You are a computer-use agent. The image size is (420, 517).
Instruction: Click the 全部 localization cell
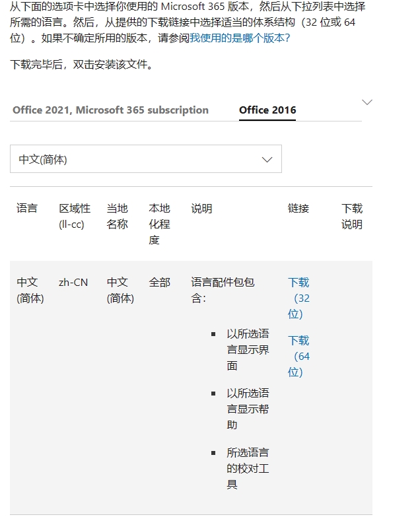click(x=159, y=282)
